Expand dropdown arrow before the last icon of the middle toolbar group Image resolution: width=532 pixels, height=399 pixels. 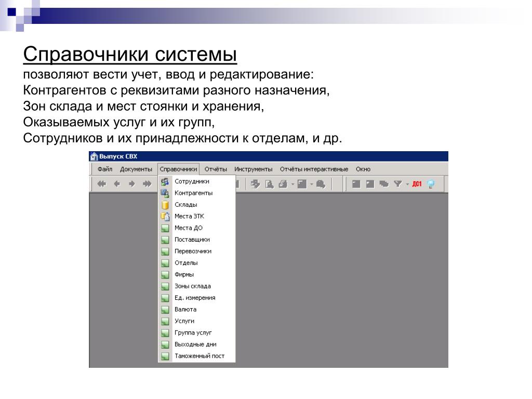[x=312, y=184]
